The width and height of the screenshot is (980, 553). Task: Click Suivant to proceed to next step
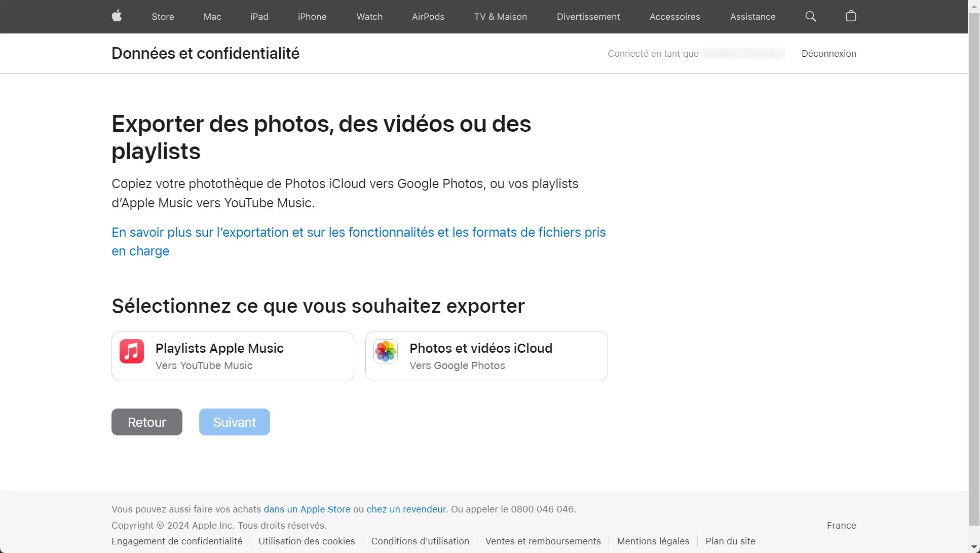235,422
